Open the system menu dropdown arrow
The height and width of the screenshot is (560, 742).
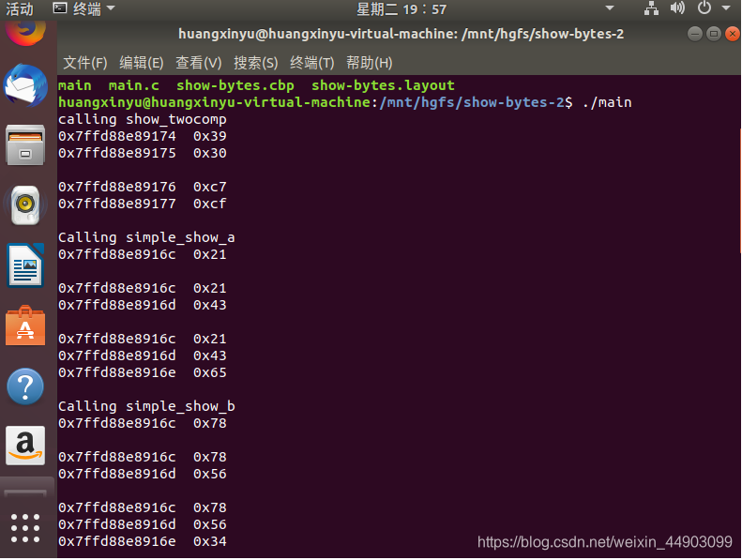pyautogui.click(x=726, y=8)
